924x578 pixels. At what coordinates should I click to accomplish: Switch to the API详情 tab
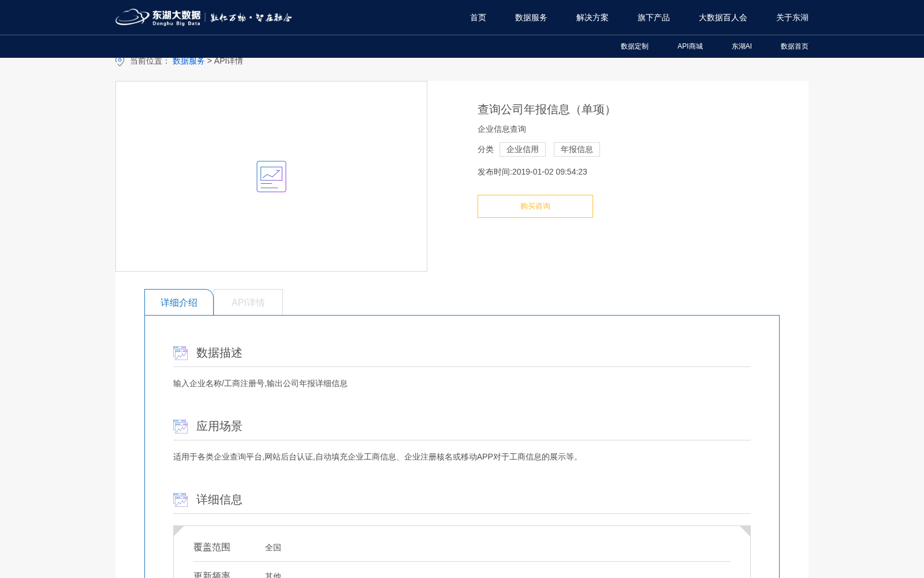click(248, 302)
